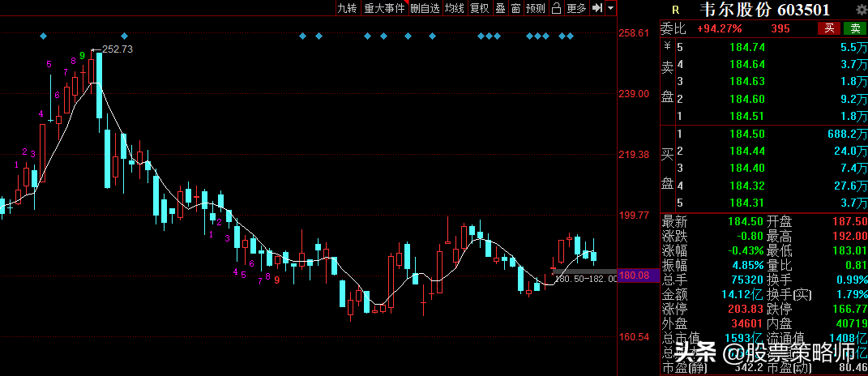Click the first blue diamond event marker
The width and height of the screenshot is (868, 376).
point(43,36)
